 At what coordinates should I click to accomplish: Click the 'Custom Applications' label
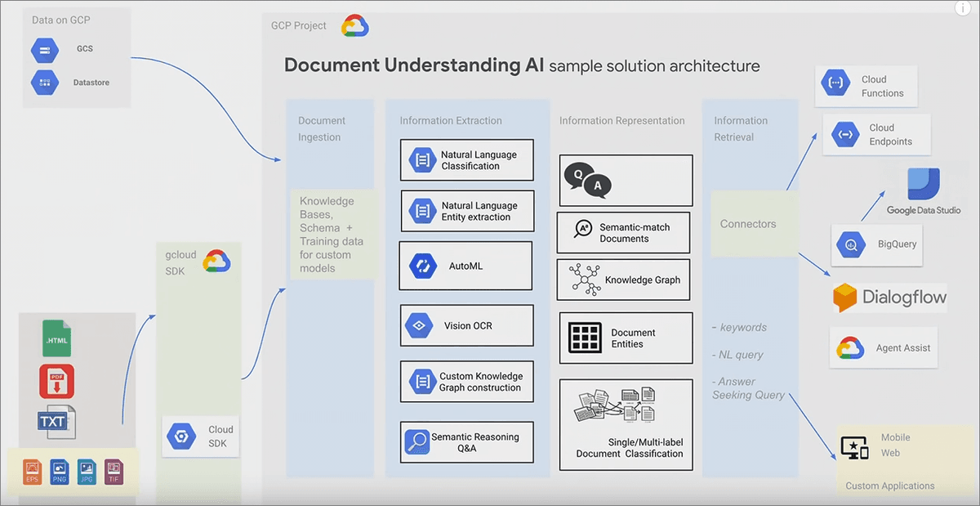click(890, 486)
